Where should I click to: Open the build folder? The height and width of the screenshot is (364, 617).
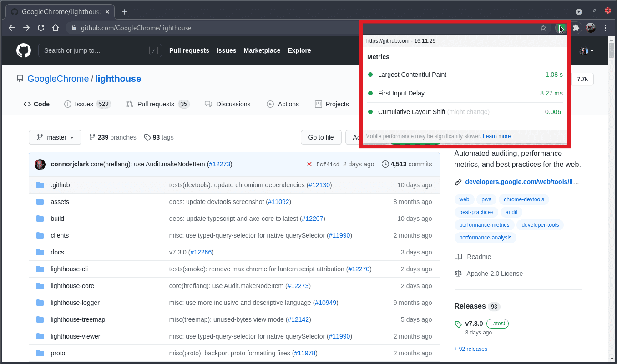click(57, 219)
